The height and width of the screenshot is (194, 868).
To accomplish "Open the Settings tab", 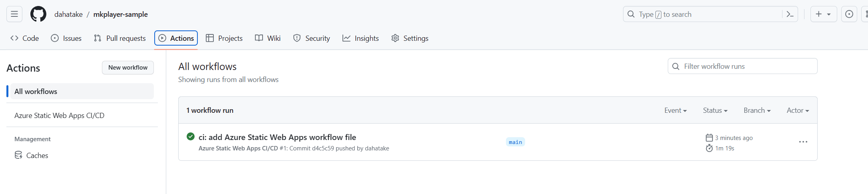I will [410, 38].
